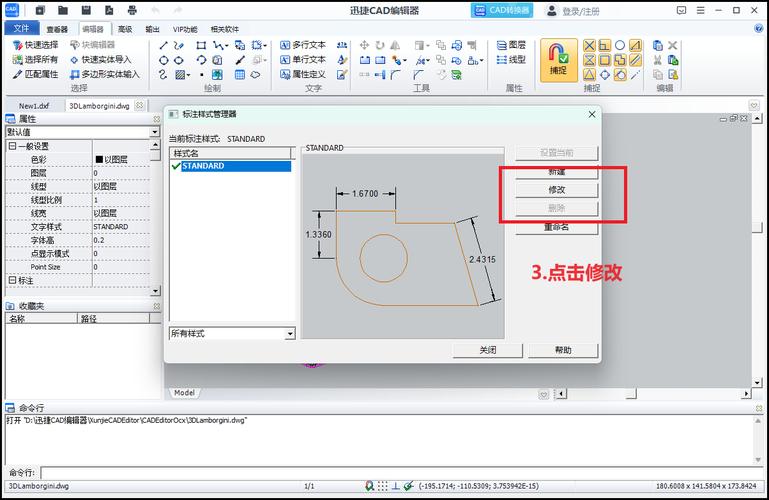
Task: Click the 重命名 button in dialog
Action: (557, 227)
